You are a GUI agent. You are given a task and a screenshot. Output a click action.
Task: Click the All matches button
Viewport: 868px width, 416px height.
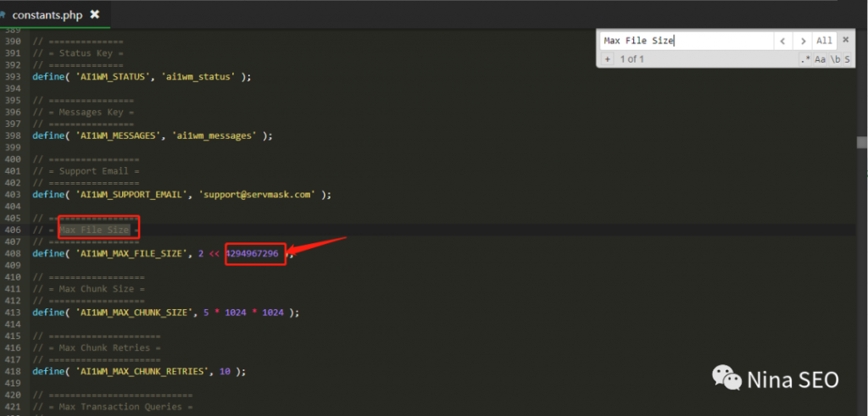click(x=824, y=41)
